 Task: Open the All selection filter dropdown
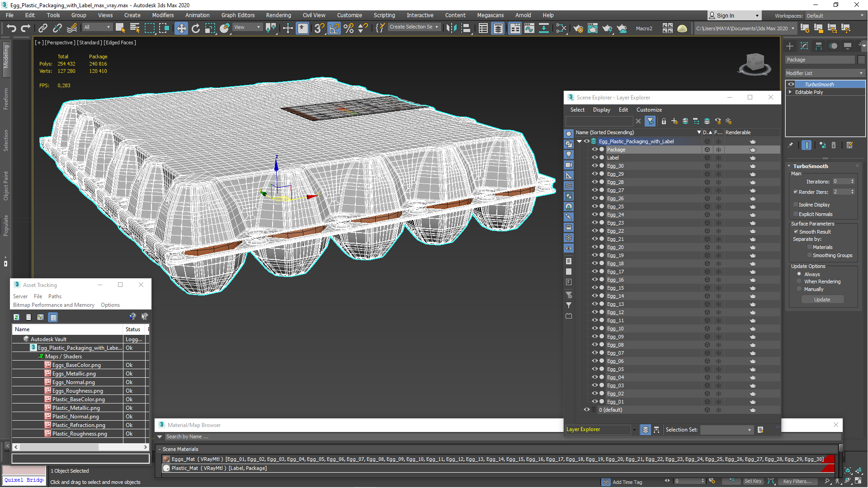pos(97,27)
